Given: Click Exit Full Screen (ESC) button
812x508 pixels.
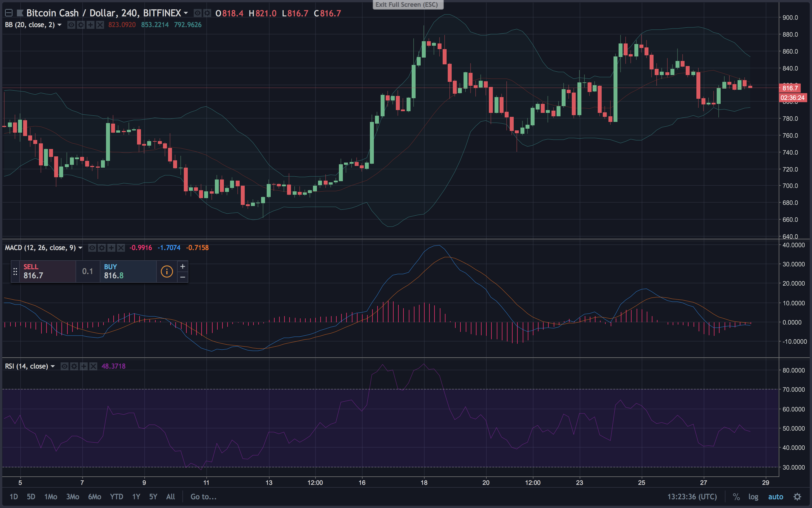Looking at the screenshot, I should (x=408, y=4).
